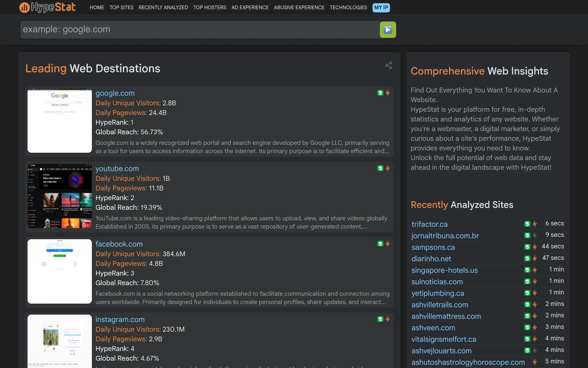This screenshot has height=368, width=588.
Task: Open the ashvillemattress.com link
Action: pyautogui.click(x=446, y=316)
